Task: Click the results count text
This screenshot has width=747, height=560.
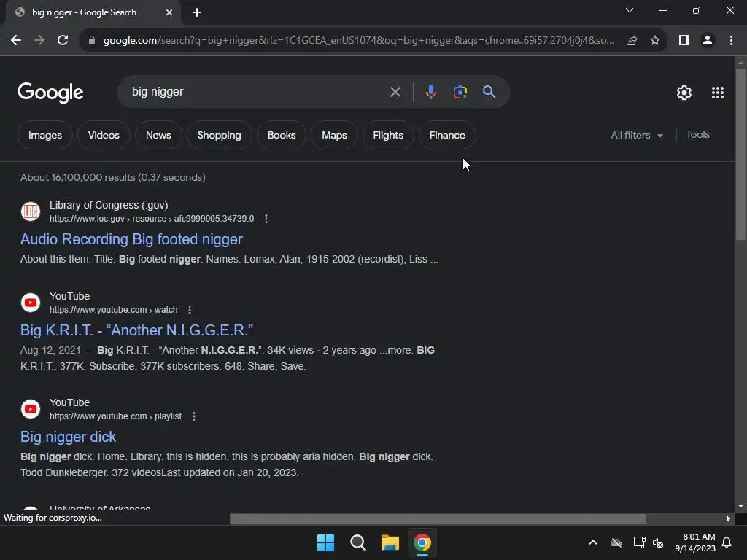Action: point(113,177)
